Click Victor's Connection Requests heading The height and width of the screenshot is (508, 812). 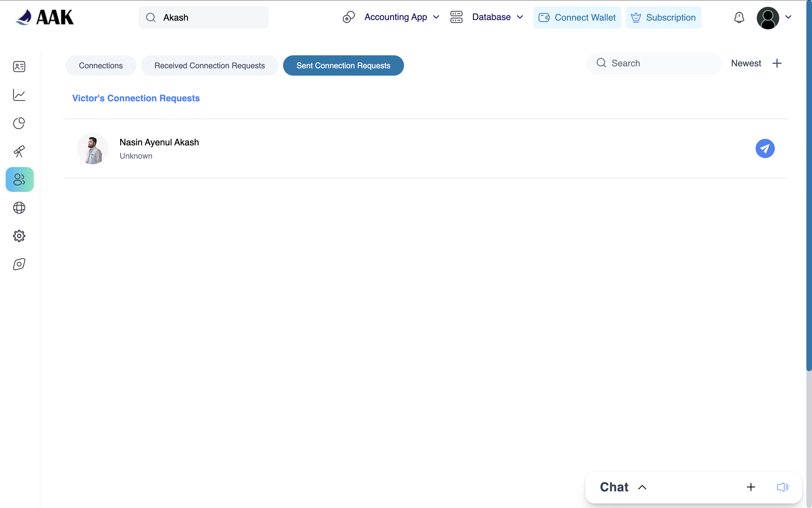click(x=136, y=98)
